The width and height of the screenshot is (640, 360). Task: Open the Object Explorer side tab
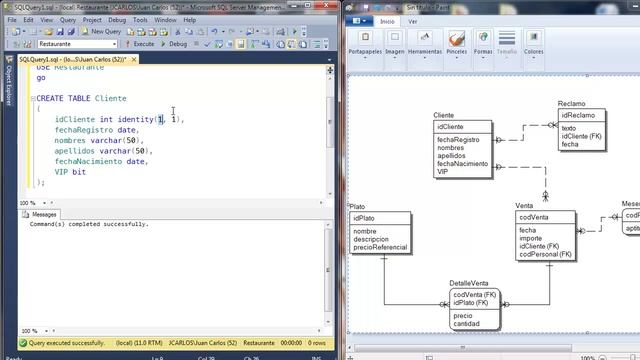(x=9, y=82)
